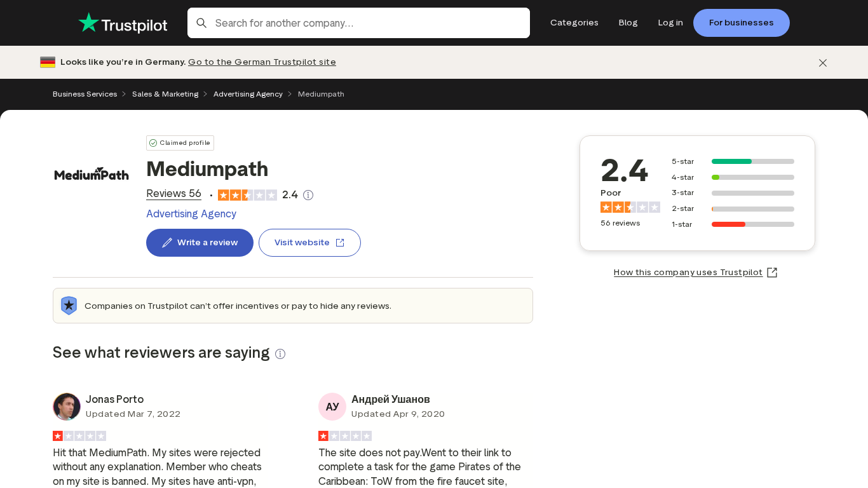Click the shield icon in the incentives notice

point(69,306)
